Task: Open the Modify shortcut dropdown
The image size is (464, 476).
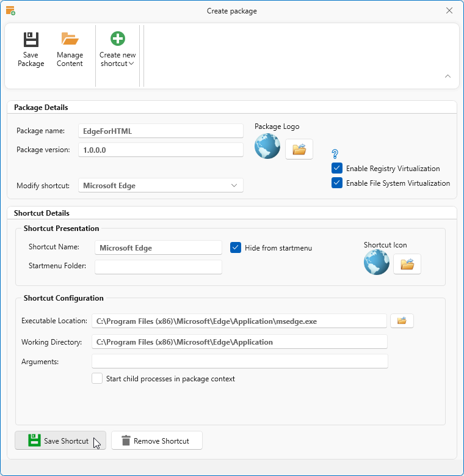Action: point(161,186)
